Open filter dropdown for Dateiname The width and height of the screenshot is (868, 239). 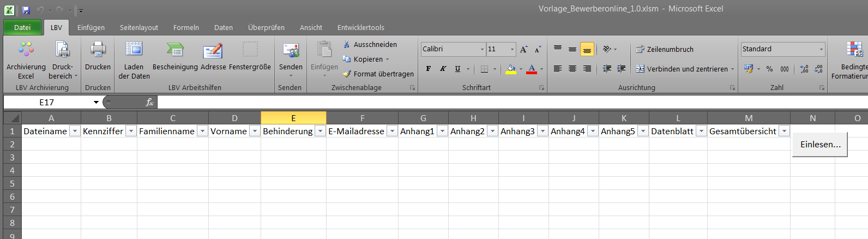tap(75, 131)
